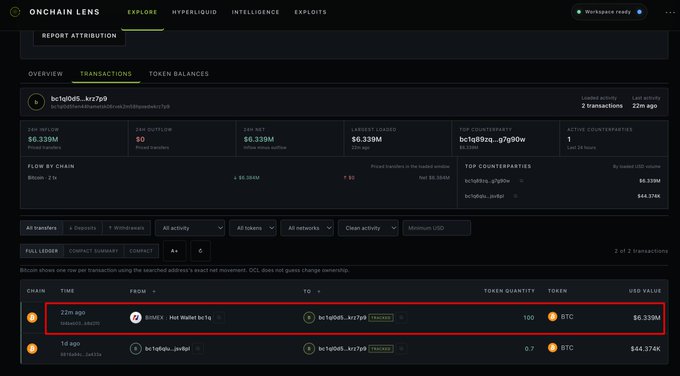This screenshot has height=376, width=680.
Task: Click the Onchain Lens logo icon
Action: pos(15,12)
